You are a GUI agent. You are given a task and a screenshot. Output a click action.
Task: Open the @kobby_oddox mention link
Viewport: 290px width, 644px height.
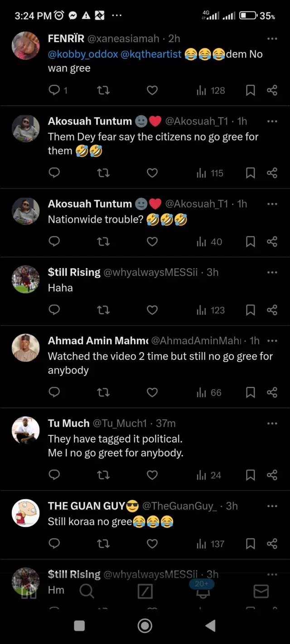pyautogui.click(x=83, y=54)
